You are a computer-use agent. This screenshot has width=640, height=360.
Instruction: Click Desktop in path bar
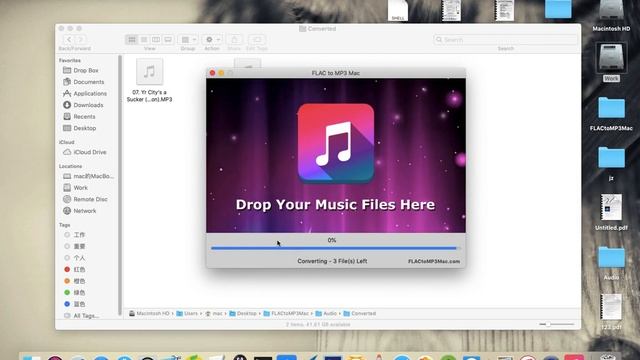(x=243, y=313)
